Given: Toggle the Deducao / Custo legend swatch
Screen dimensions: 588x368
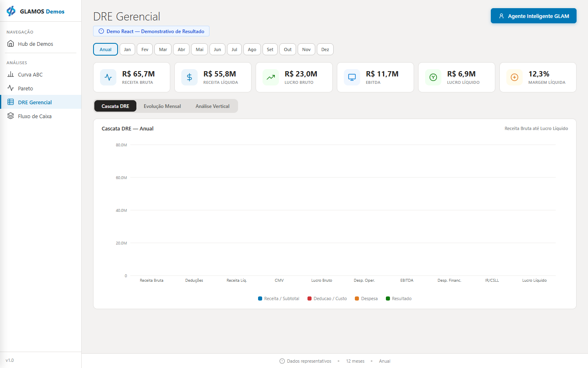Looking at the screenshot, I should click(310, 298).
